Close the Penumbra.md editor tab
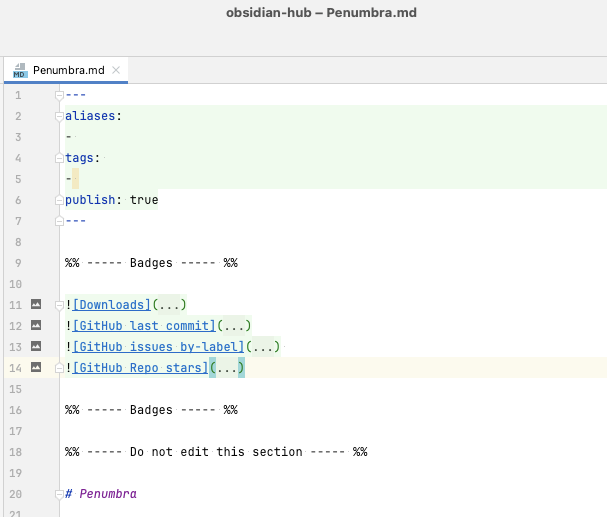Screen dimensions: 607x517 (116, 70)
